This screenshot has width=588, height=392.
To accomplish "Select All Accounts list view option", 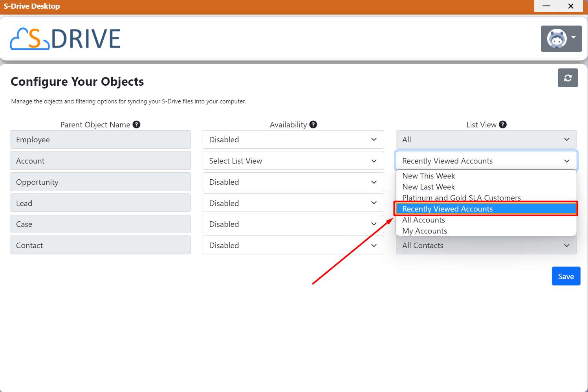I will pyautogui.click(x=423, y=220).
